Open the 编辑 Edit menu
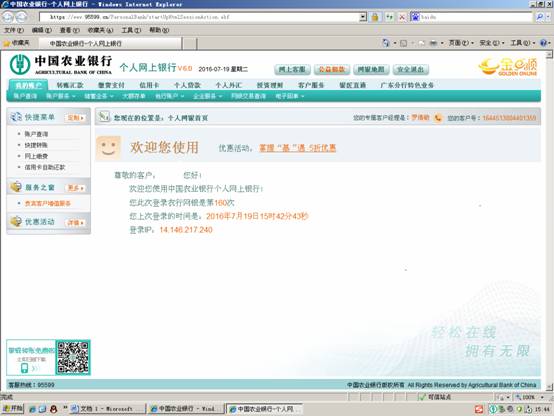Image resolution: width=554 pixels, height=416 pixels. click(42, 30)
